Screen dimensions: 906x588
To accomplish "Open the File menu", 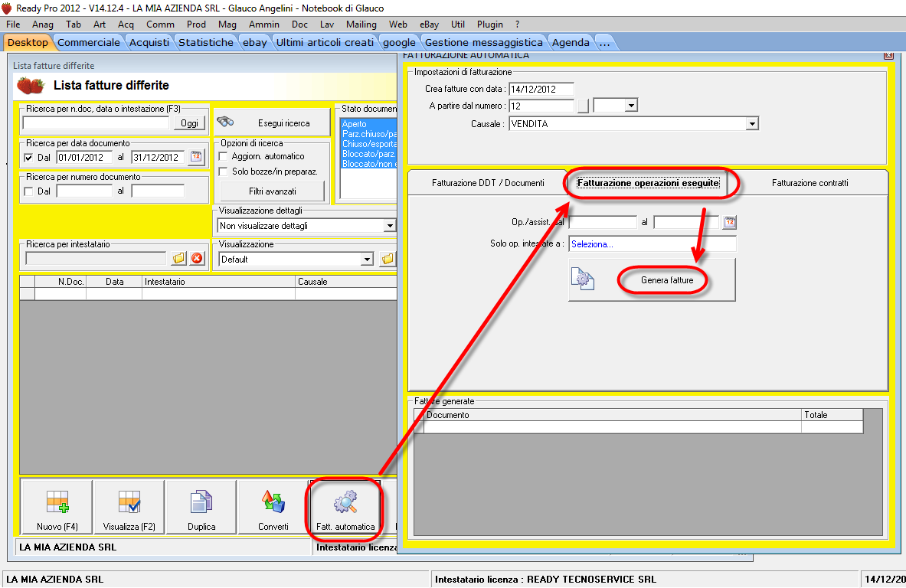I will pos(13,24).
